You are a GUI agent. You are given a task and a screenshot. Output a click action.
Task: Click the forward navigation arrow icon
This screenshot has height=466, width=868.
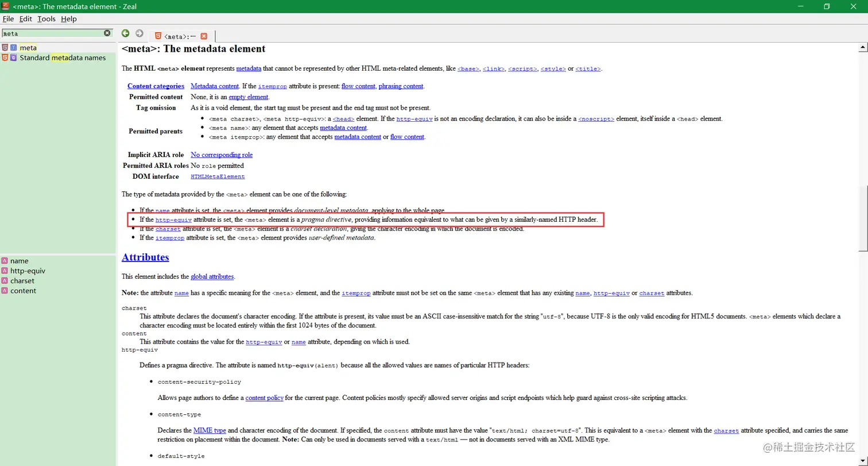tap(139, 33)
